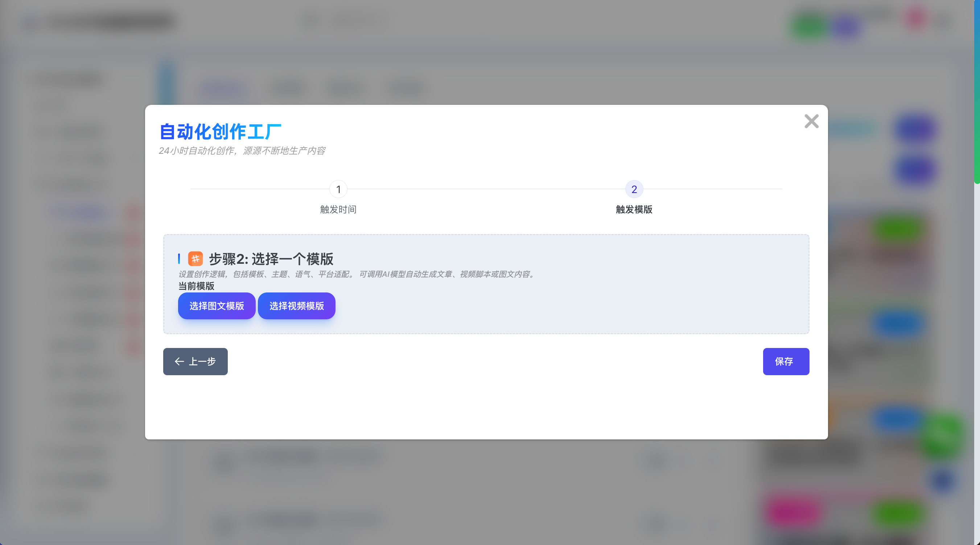Click the left arrow icon in 上一步
The height and width of the screenshot is (545, 980).
pos(179,361)
